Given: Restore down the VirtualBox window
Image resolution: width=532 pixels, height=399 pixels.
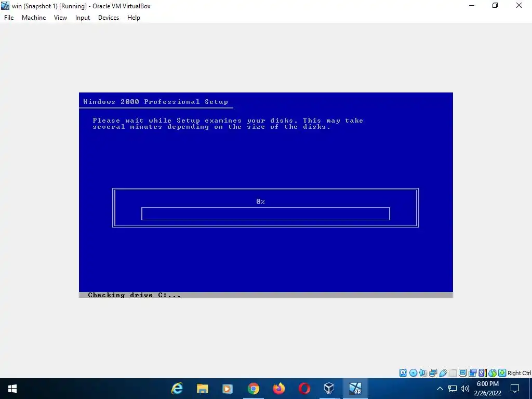Looking at the screenshot, I should 495,5.
